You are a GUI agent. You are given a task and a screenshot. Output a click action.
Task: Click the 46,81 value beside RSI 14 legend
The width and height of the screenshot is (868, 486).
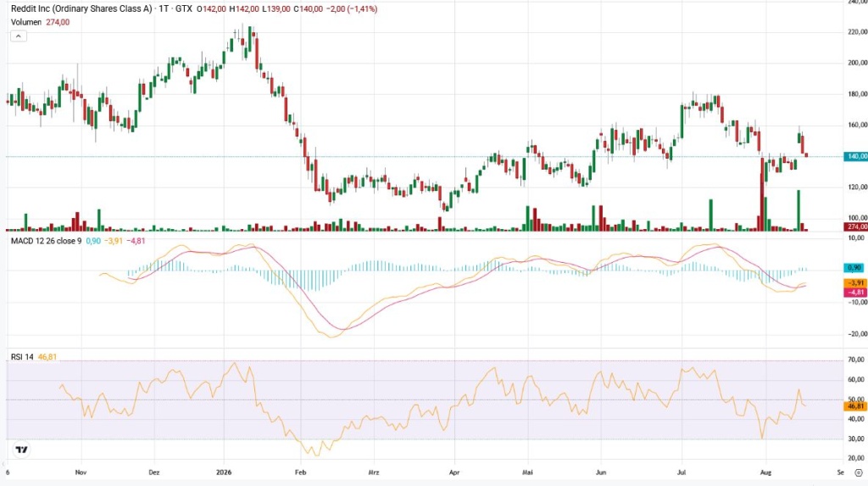coord(47,357)
